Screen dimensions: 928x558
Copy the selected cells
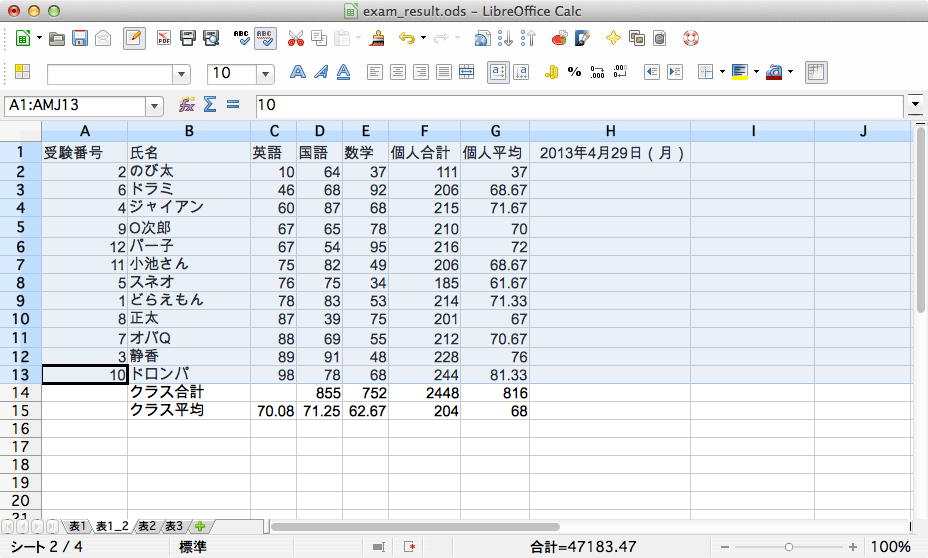point(319,39)
